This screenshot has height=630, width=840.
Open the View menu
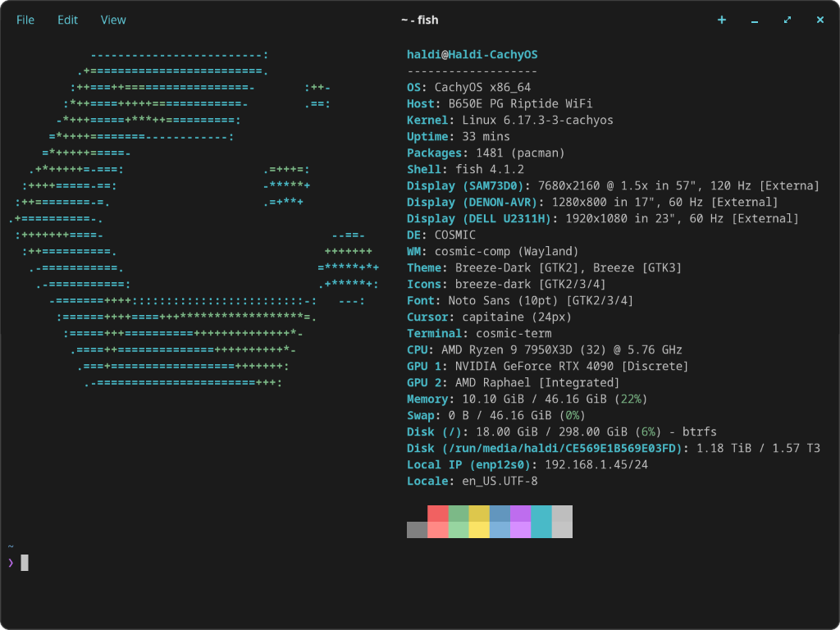[x=113, y=20]
